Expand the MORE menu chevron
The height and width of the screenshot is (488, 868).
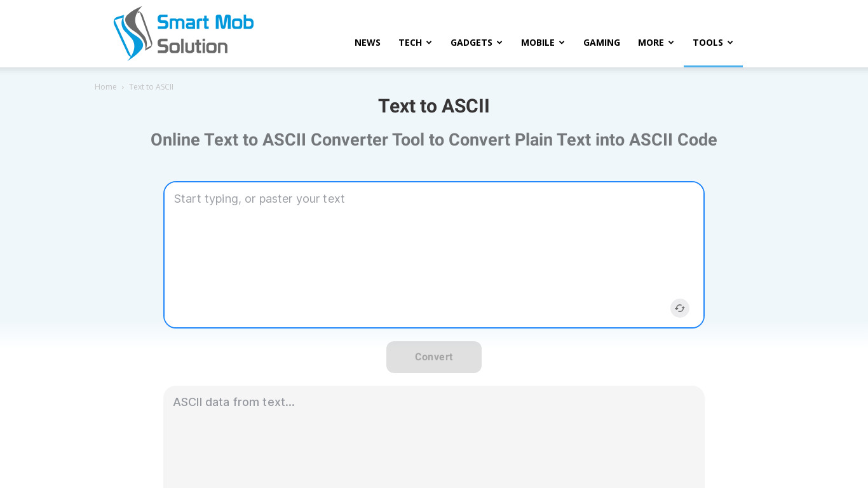coord(671,43)
